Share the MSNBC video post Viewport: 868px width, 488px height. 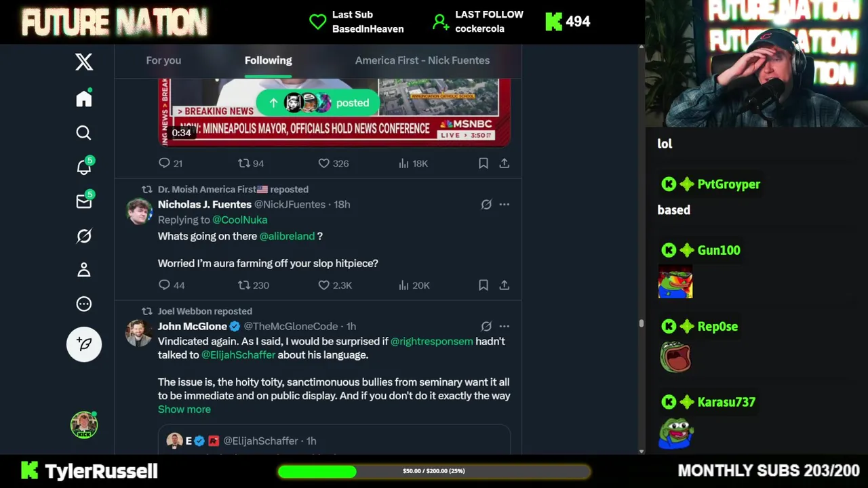tap(505, 163)
